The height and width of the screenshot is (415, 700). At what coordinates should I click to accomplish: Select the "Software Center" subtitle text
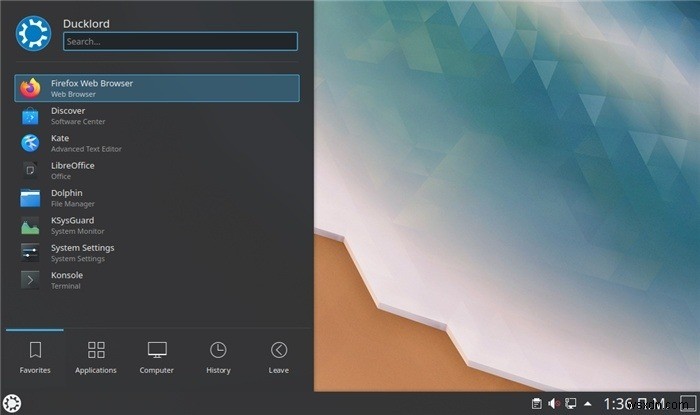click(x=78, y=121)
